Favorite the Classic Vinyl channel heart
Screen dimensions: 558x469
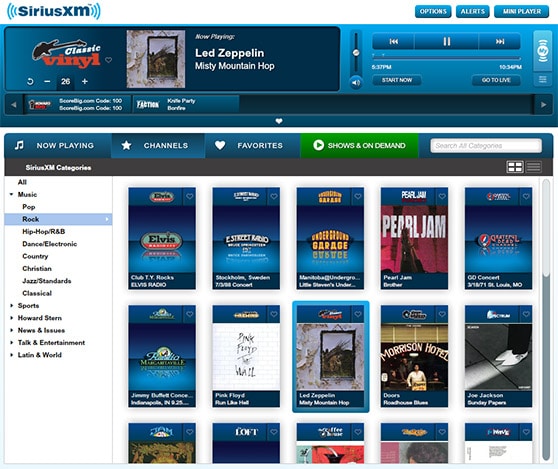[x=109, y=60]
